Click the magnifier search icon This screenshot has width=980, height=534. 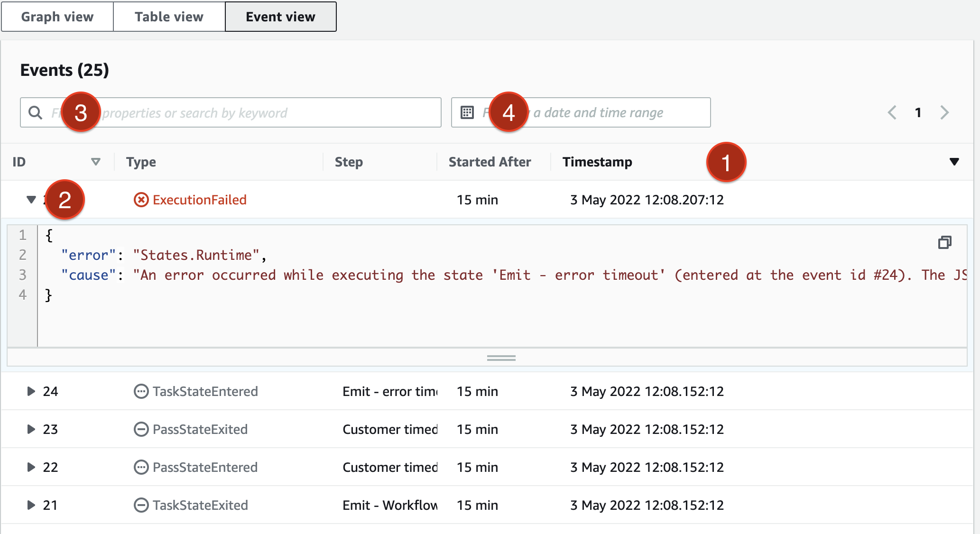[35, 112]
